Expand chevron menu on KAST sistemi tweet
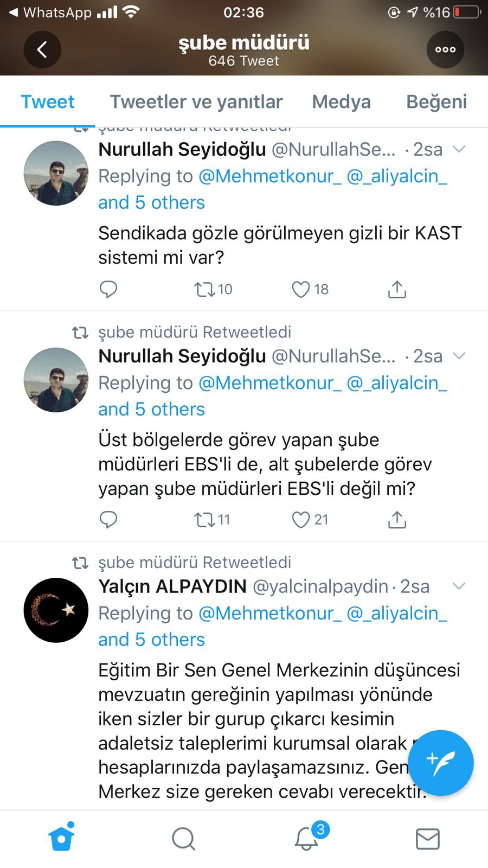This screenshot has width=488, height=868. point(459,149)
